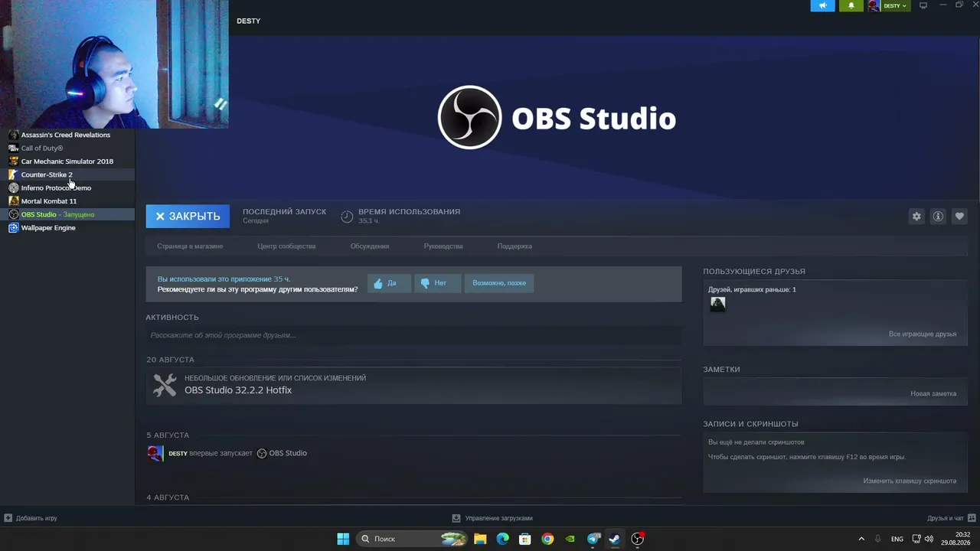Open DESTY's avatar in the activity feed

(x=155, y=453)
